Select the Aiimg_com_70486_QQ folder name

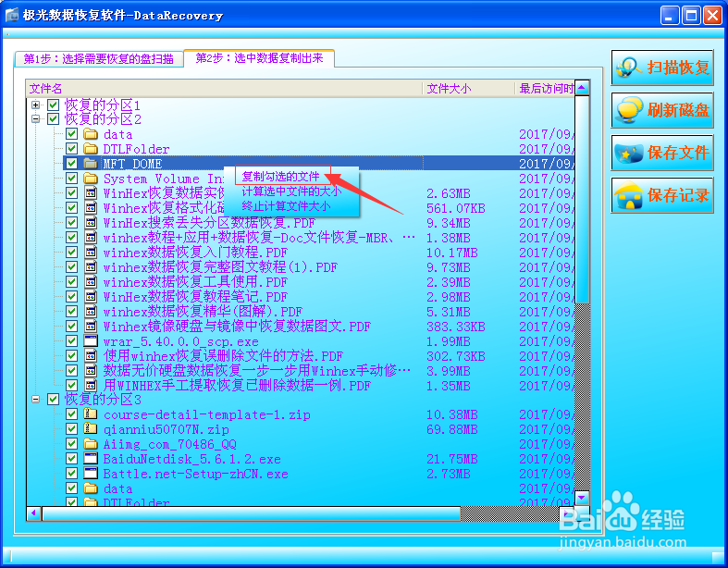tap(169, 444)
